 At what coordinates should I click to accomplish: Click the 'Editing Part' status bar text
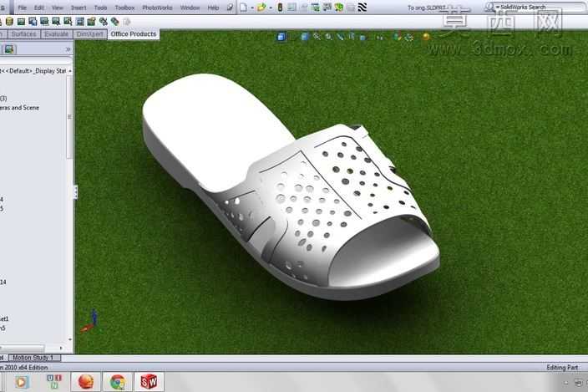pos(562,367)
